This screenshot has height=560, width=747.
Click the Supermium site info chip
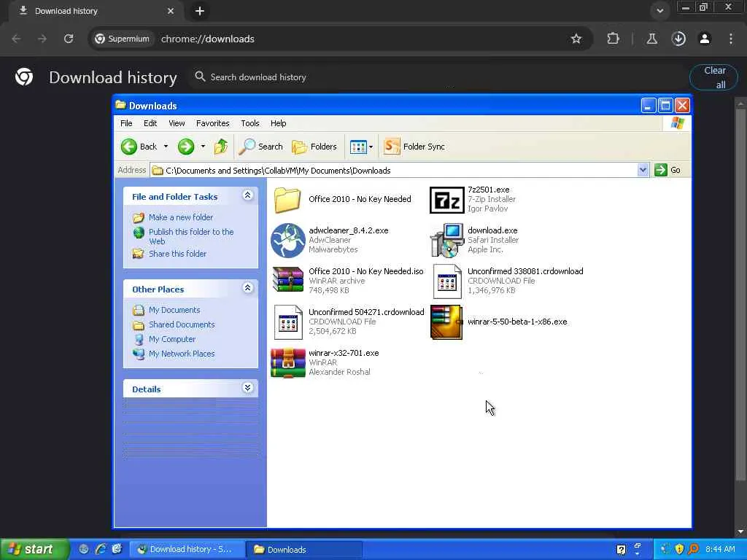coord(123,39)
